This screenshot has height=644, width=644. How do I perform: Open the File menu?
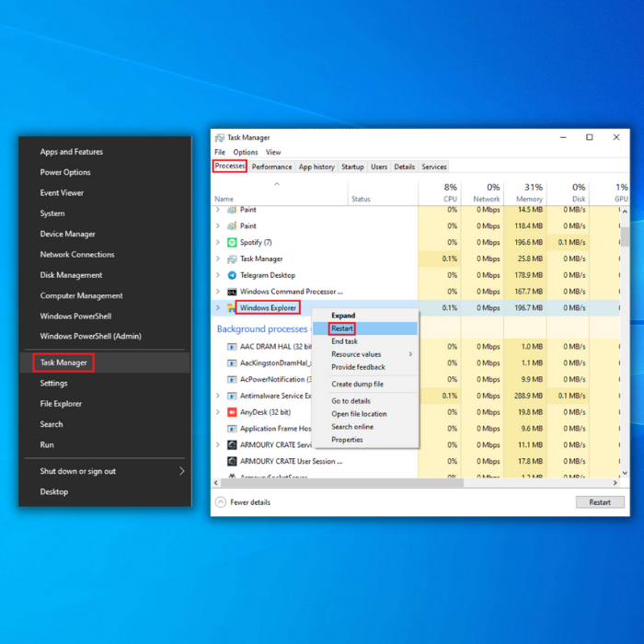tap(220, 153)
